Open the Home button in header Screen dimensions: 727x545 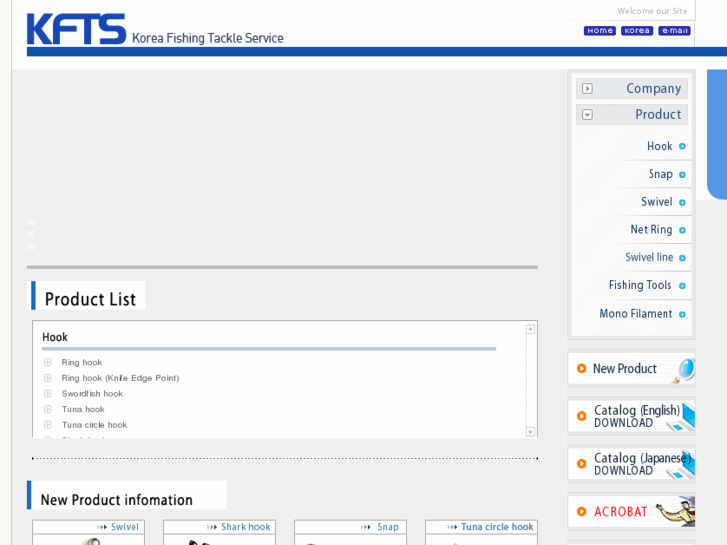point(599,31)
